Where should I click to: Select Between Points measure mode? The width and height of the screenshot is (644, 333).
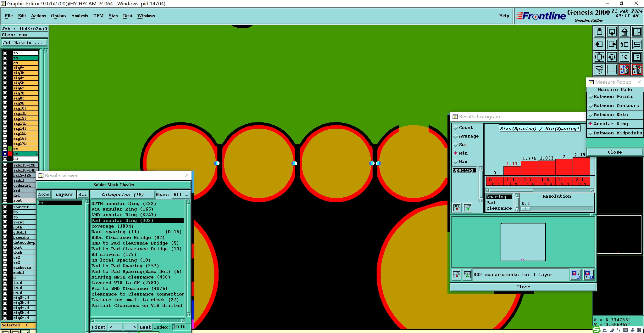pos(615,97)
